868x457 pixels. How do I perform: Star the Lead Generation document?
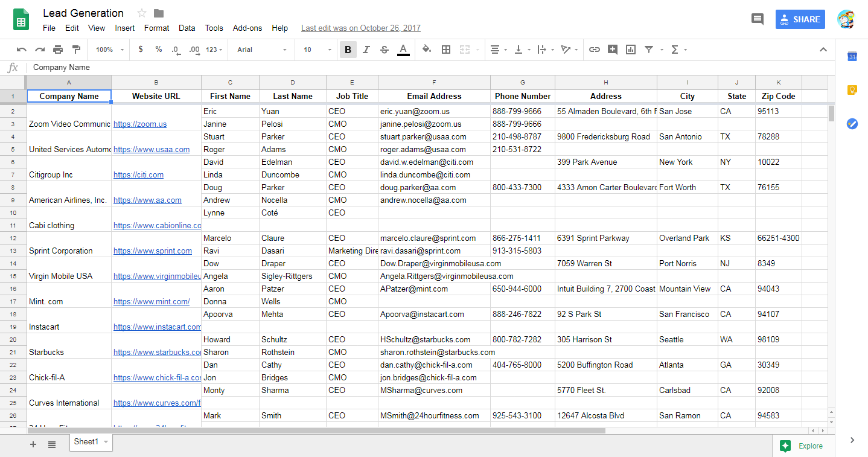pyautogui.click(x=142, y=13)
